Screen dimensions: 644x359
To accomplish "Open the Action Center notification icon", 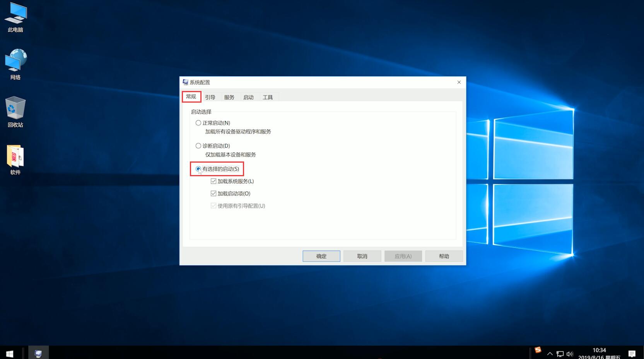I will pyautogui.click(x=632, y=354).
